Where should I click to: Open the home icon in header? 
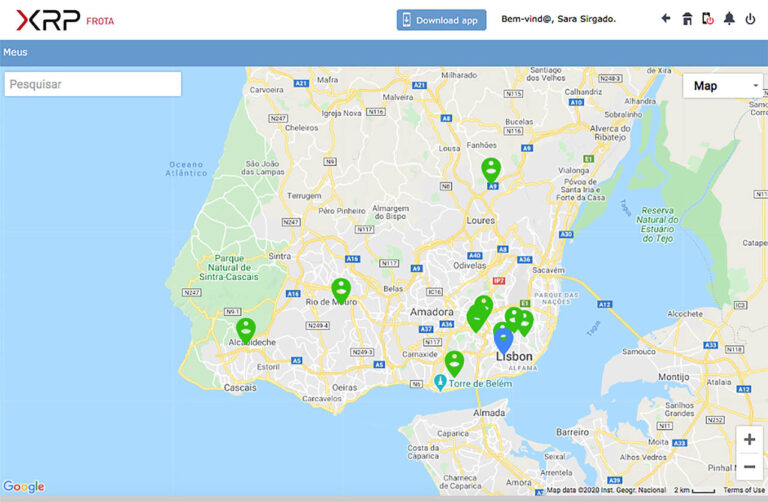[687, 19]
